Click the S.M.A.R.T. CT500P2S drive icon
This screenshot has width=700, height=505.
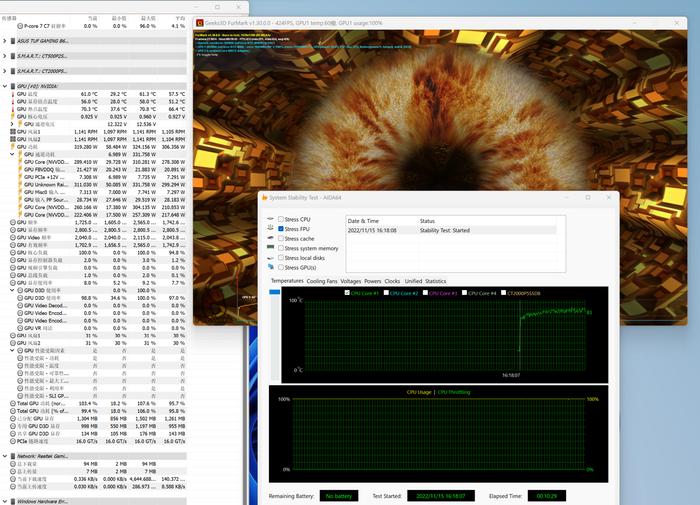[12, 56]
